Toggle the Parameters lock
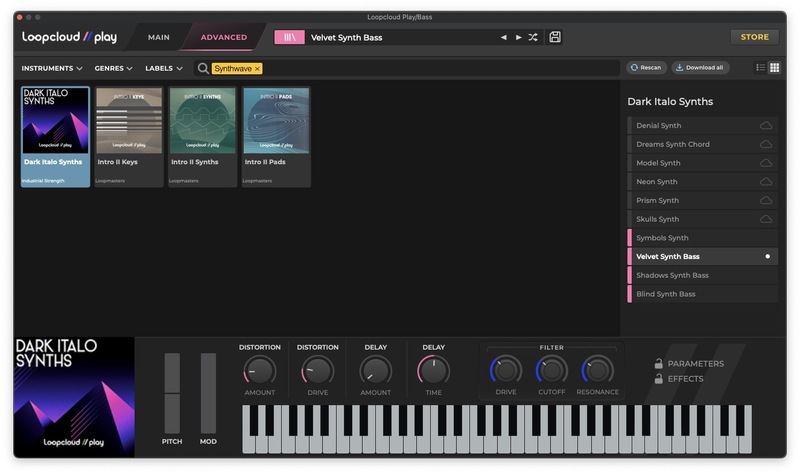800x474 pixels. (659, 364)
